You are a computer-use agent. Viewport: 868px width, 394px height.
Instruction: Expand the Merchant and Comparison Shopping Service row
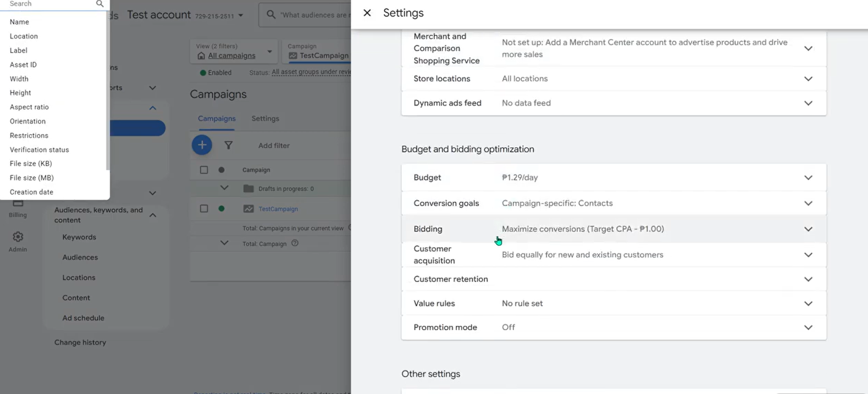(x=808, y=48)
